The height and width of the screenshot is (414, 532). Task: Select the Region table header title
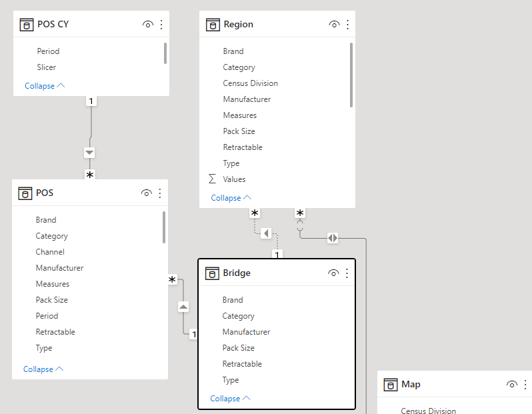tap(239, 25)
